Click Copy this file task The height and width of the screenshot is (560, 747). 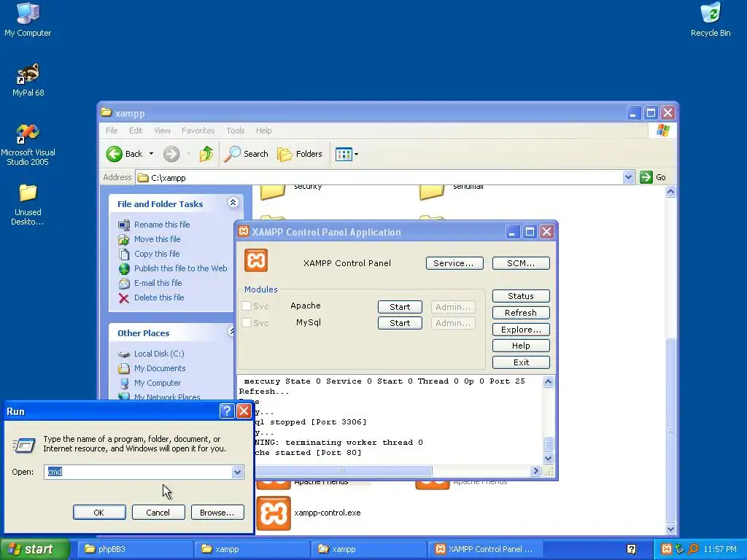[x=156, y=254]
